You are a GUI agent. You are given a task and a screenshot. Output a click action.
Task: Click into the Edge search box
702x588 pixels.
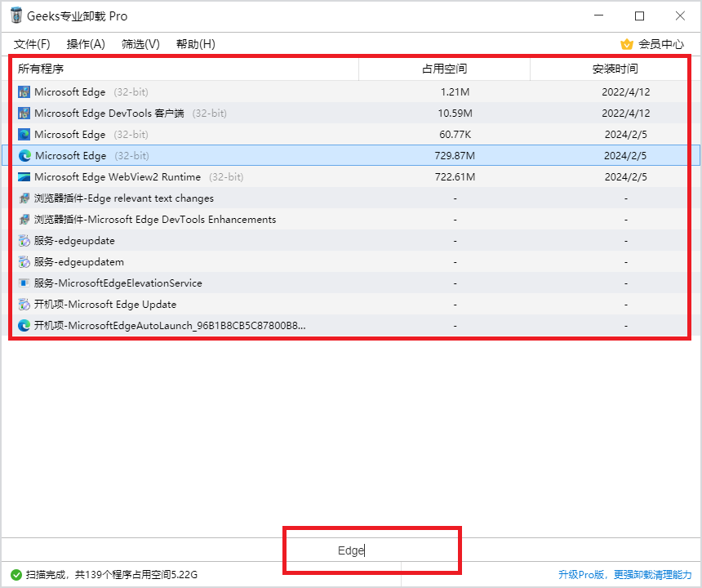(x=351, y=550)
